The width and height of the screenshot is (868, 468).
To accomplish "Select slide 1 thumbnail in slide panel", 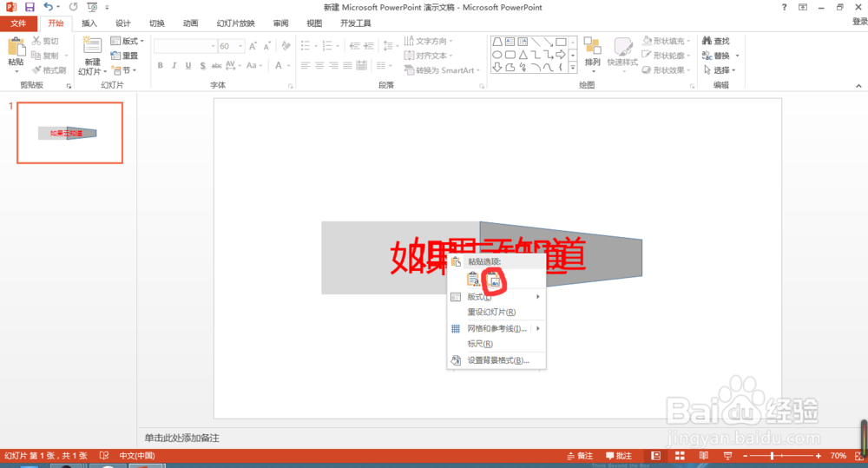I will tap(69, 132).
